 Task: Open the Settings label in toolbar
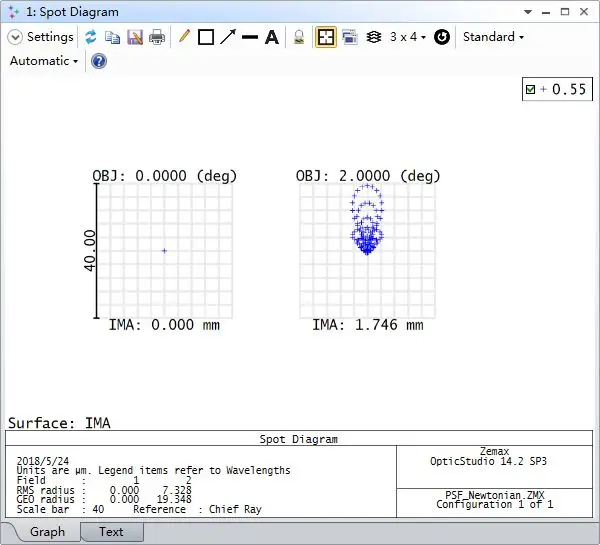50,37
